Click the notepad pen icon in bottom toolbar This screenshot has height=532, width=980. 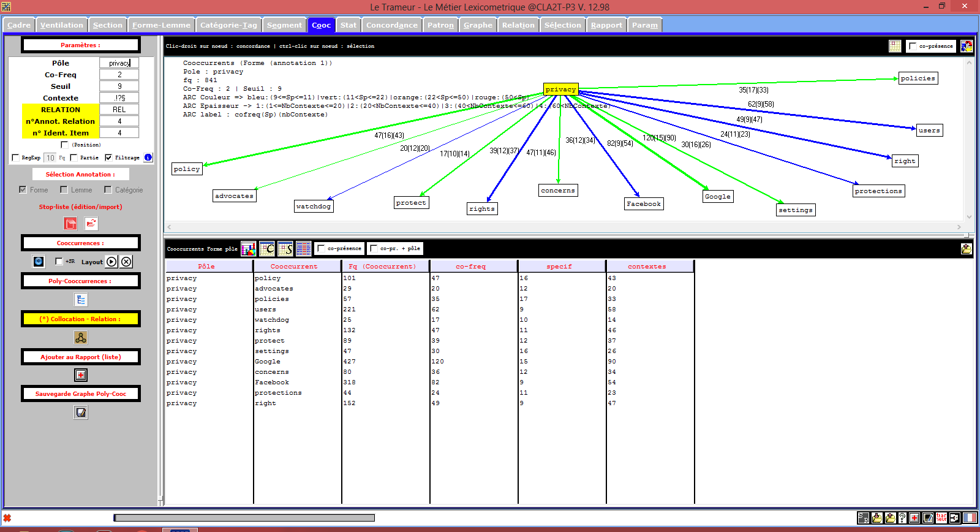[x=928, y=518]
